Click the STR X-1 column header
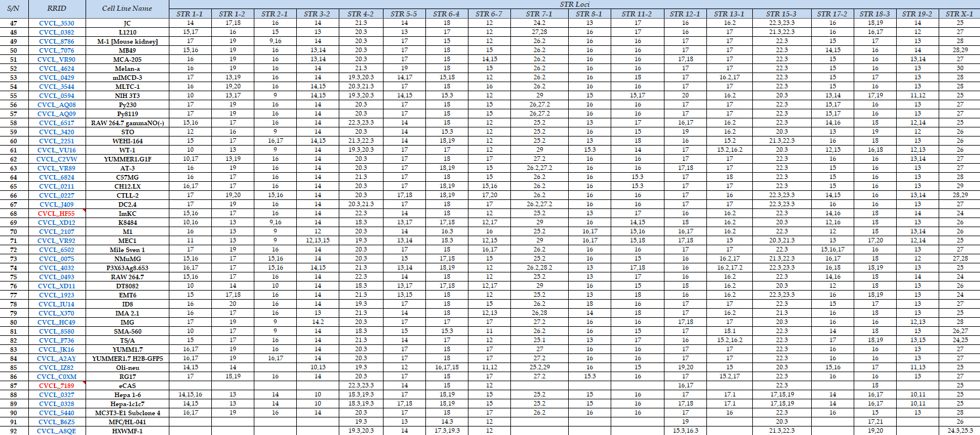Viewport: 980px width, 435px height. click(960, 14)
